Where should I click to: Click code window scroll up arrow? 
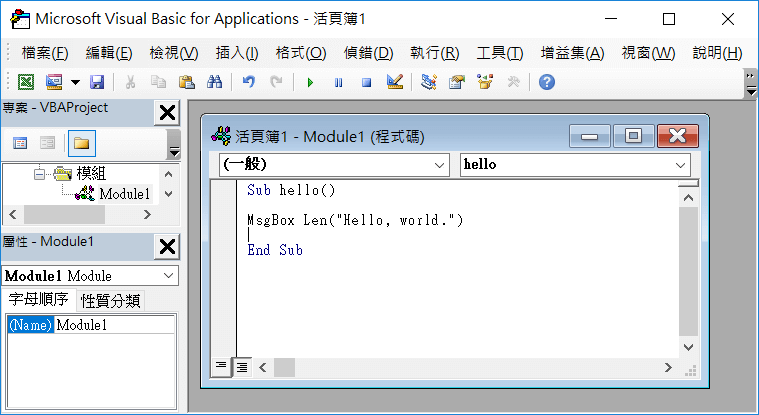[x=688, y=198]
